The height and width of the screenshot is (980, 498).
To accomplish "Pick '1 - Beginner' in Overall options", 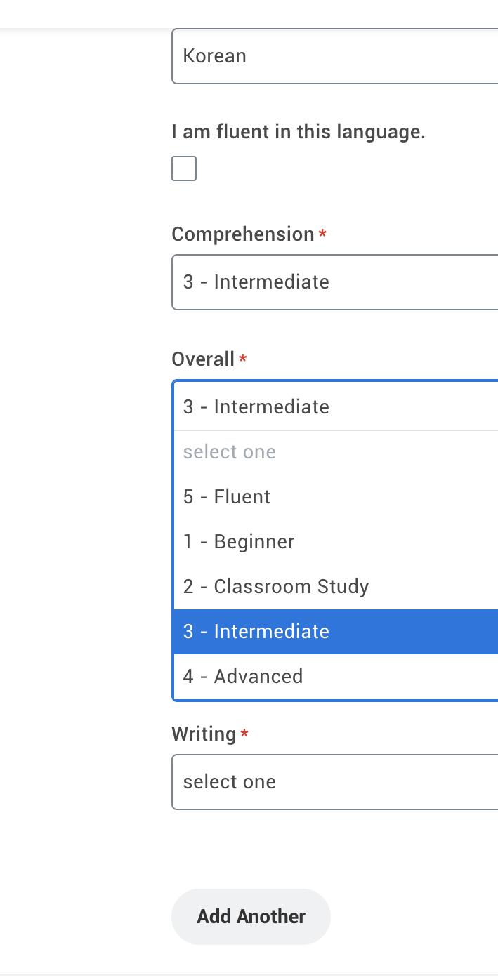I will [x=239, y=542].
